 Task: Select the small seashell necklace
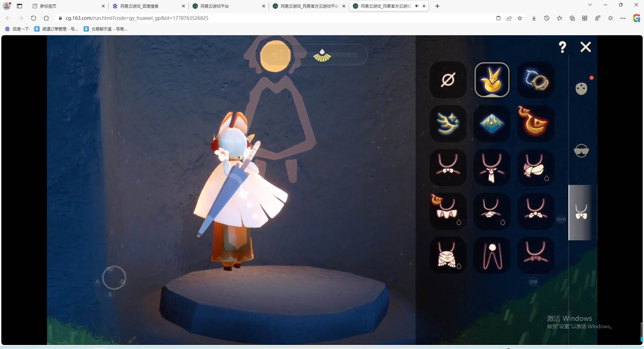click(492, 211)
